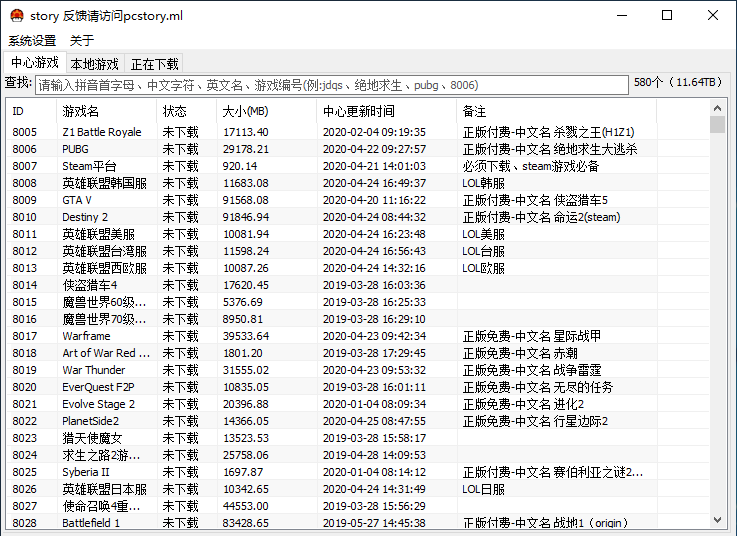The image size is (737, 536).
Task: Click the vertical scrollbar thumb
Action: coord(717,125)
